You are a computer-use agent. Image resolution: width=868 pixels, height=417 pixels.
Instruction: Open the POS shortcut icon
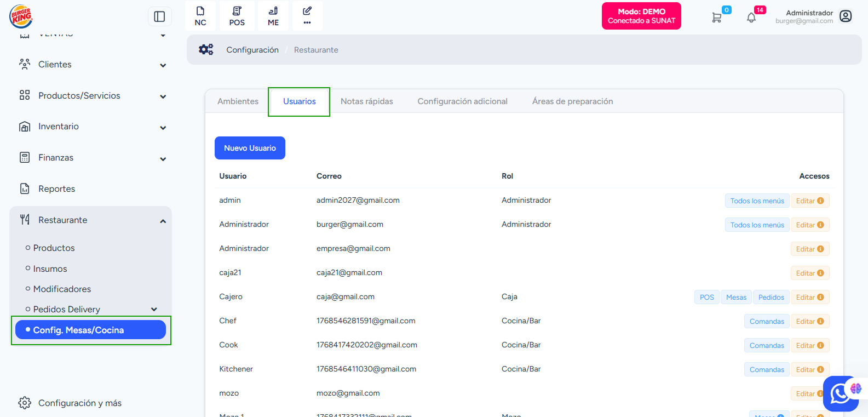[x=237, y=16]
